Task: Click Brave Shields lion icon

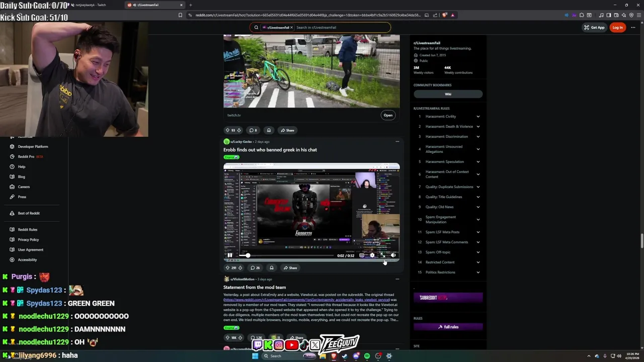Action: (444, 15)
